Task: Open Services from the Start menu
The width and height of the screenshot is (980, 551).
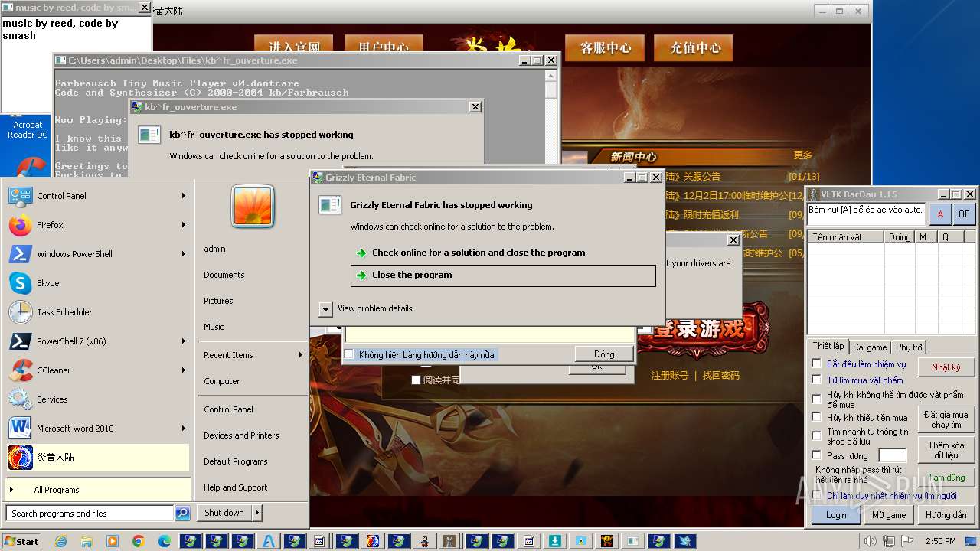Action: click(97, 399)
